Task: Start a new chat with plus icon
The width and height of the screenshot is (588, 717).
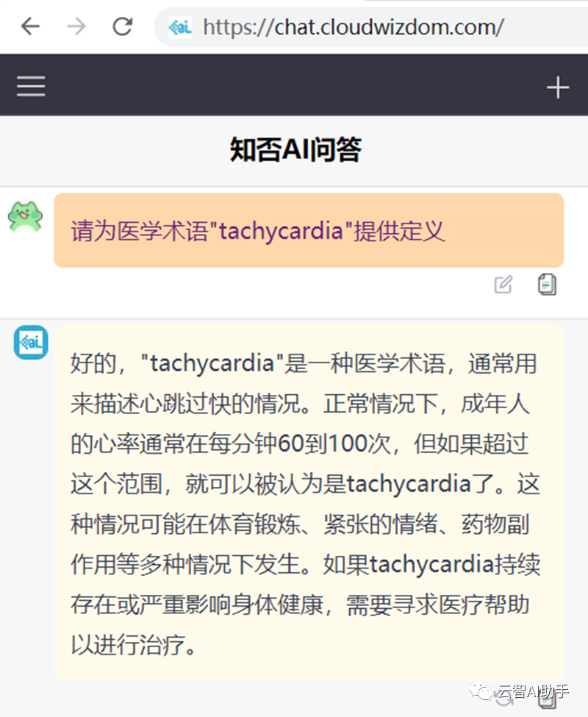Action: (558, 88)
